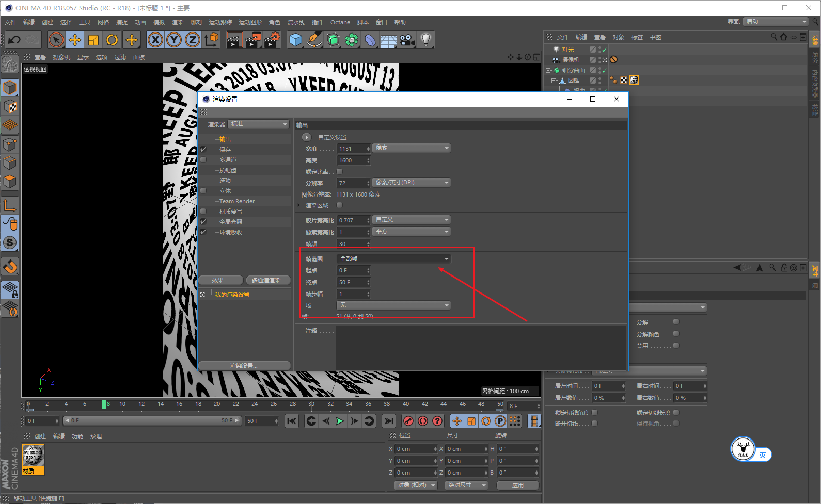Click the 多通道渲染... button
Viewport: 821px width, 504px height.
coord(268,280)
